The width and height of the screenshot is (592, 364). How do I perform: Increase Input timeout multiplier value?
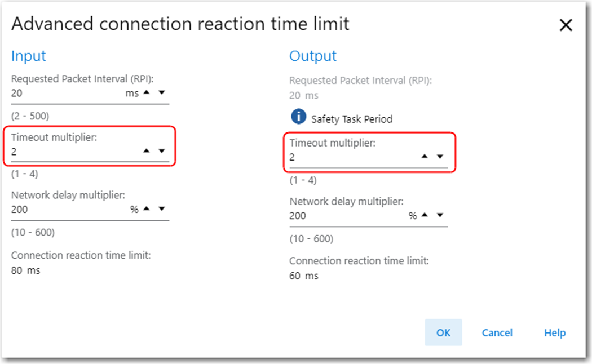tap(147, 151)
